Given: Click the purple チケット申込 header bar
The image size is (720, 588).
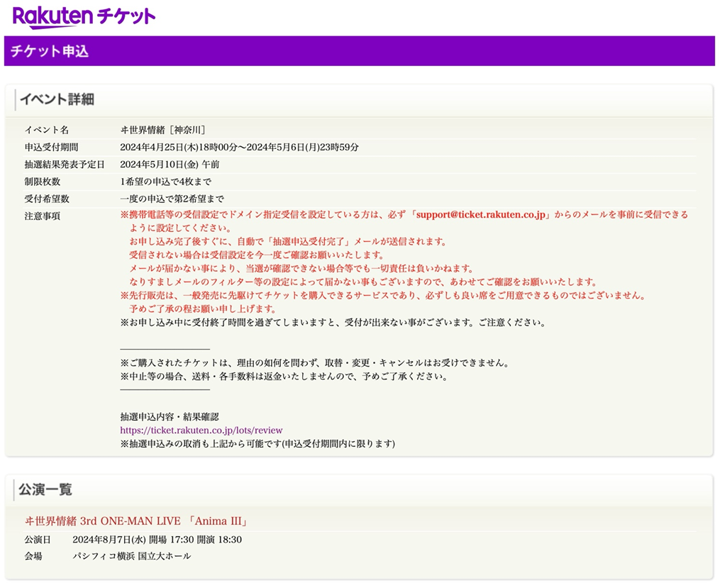Looking at the screenshot, I should point(359,51).
